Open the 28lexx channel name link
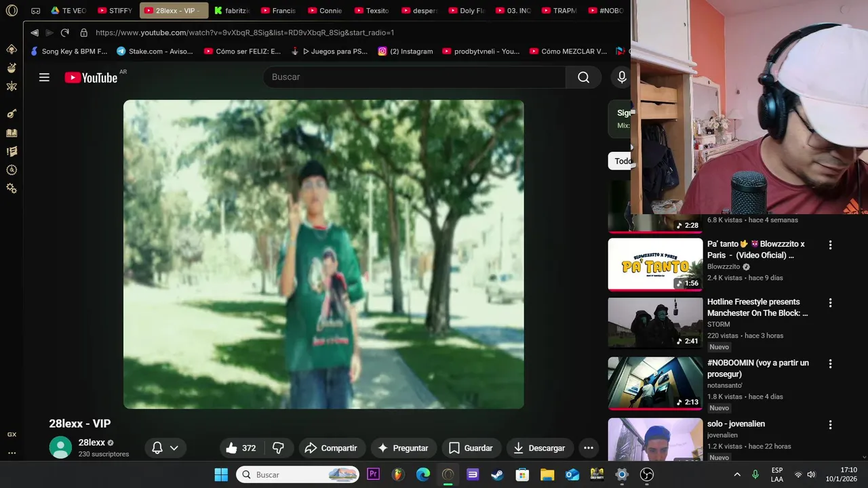The image size is (868, 488). [92, 443]
